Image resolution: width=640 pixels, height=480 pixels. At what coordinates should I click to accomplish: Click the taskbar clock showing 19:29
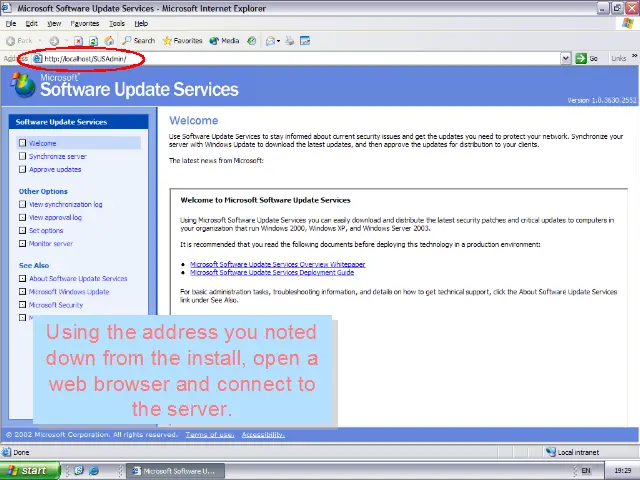(x=622, y=471)
